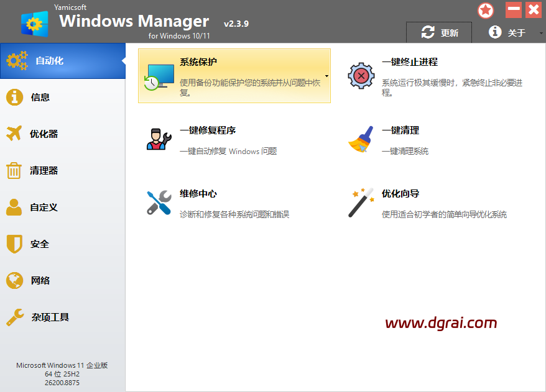546x392 pixels.
Task: Click the crossed tools icon for 维修中心
Action: click(x=159, y=203)
